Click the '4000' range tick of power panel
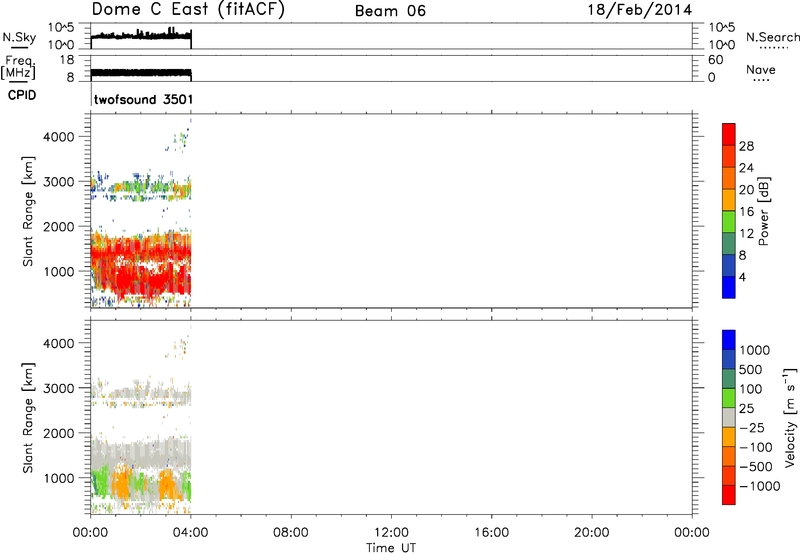Image resolution: width=800 pixels, height=554 pixels. [x=59, y=137]
